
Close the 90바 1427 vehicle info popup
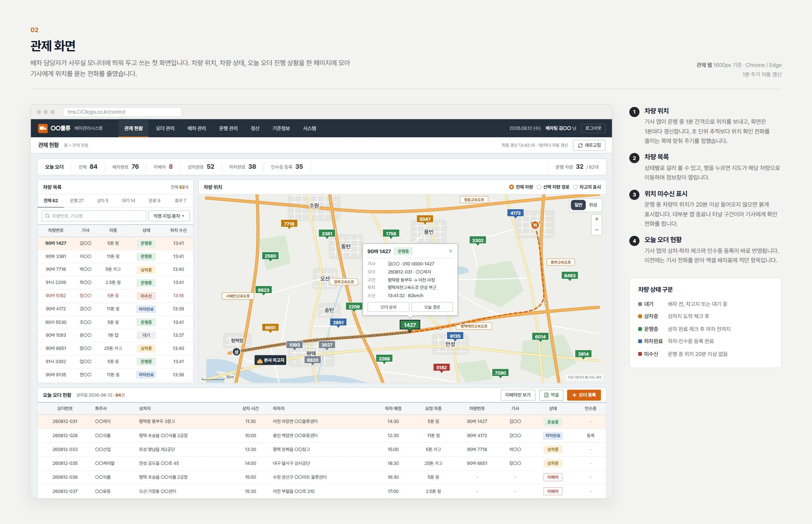(x=450, y=251)
